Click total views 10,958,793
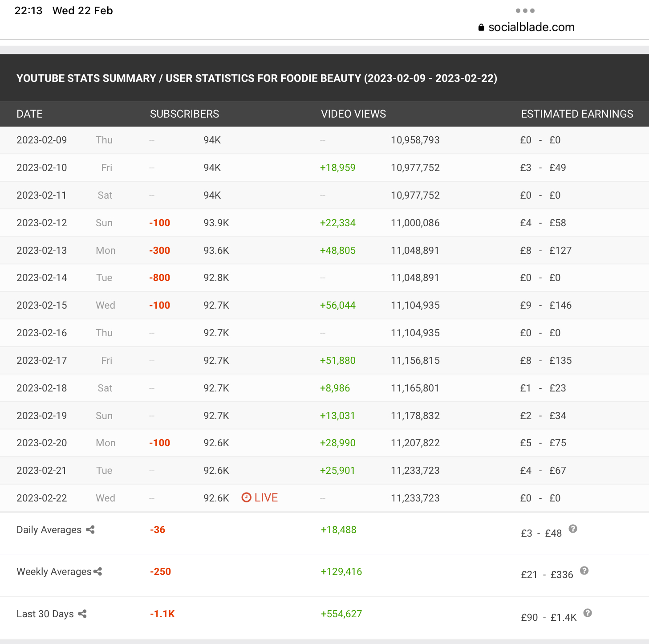This screenshot has width=649, height=644. tap(415, 140)
